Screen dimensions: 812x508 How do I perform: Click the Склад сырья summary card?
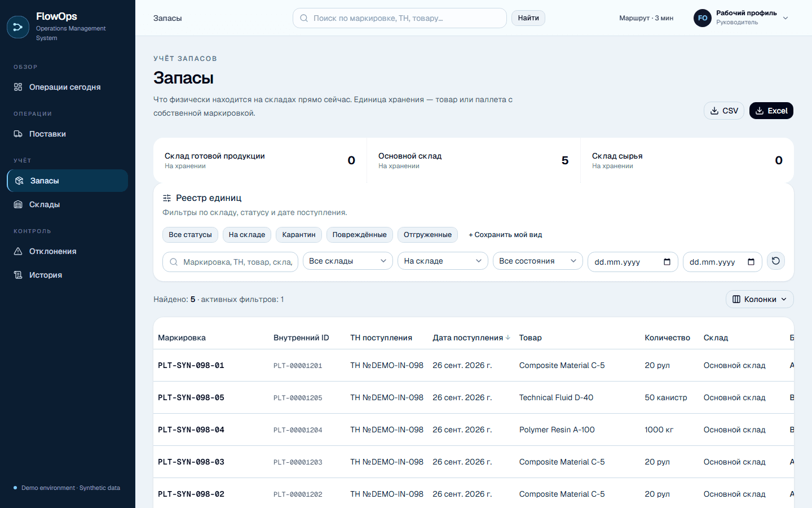click(687, 160)
